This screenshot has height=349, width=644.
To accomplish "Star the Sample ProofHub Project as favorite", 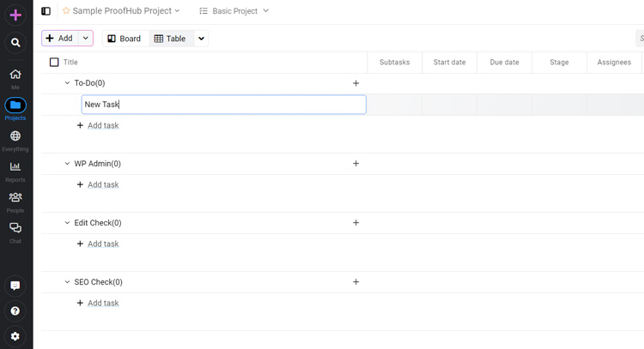I will click(66, 11).
